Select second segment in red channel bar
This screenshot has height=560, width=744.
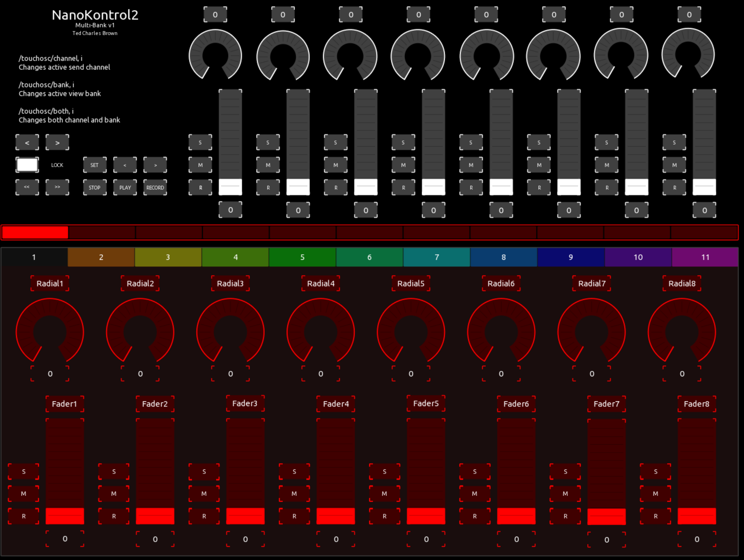tap(102, 233)
